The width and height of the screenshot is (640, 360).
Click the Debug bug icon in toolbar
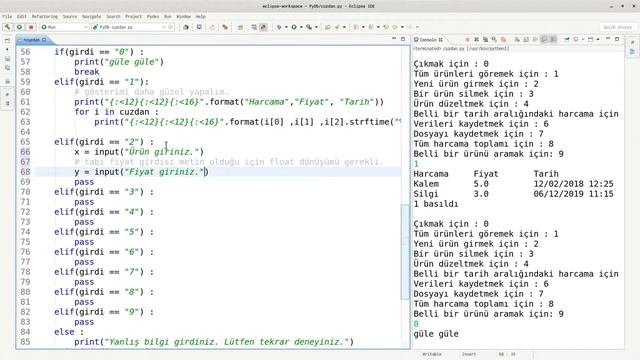(x=279, y=27)
